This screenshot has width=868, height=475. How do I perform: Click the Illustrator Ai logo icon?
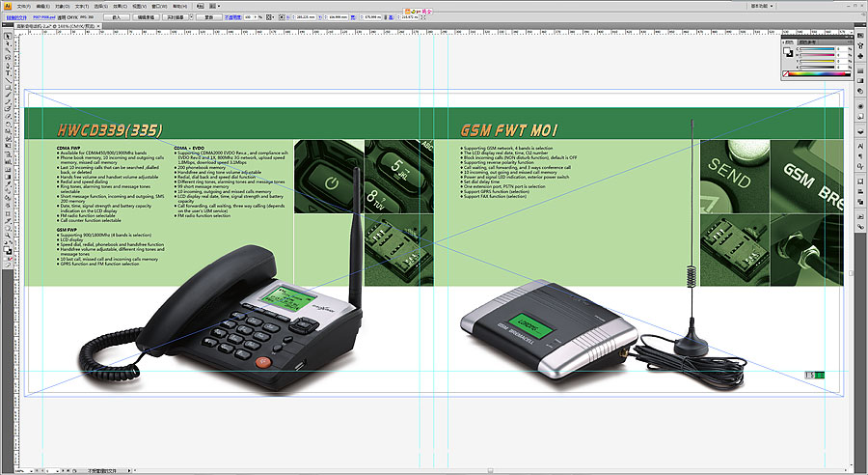tap(6, 6)
